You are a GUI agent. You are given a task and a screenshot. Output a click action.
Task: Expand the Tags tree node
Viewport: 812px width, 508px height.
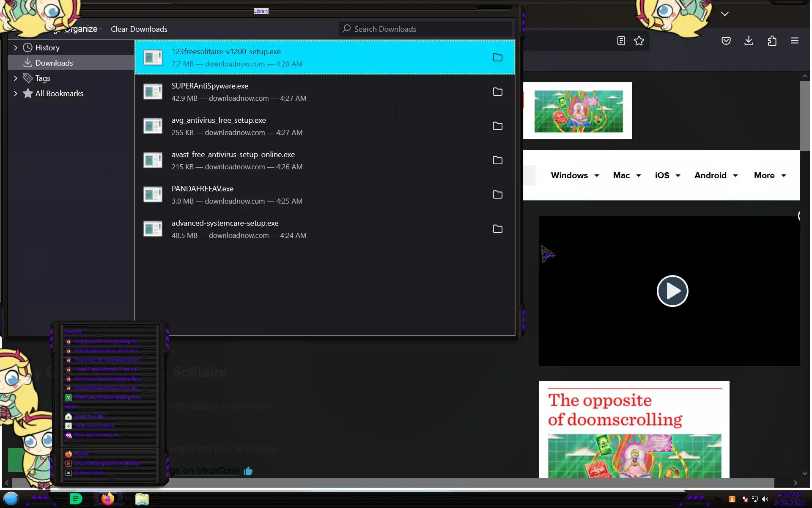(x=16, y=78)
